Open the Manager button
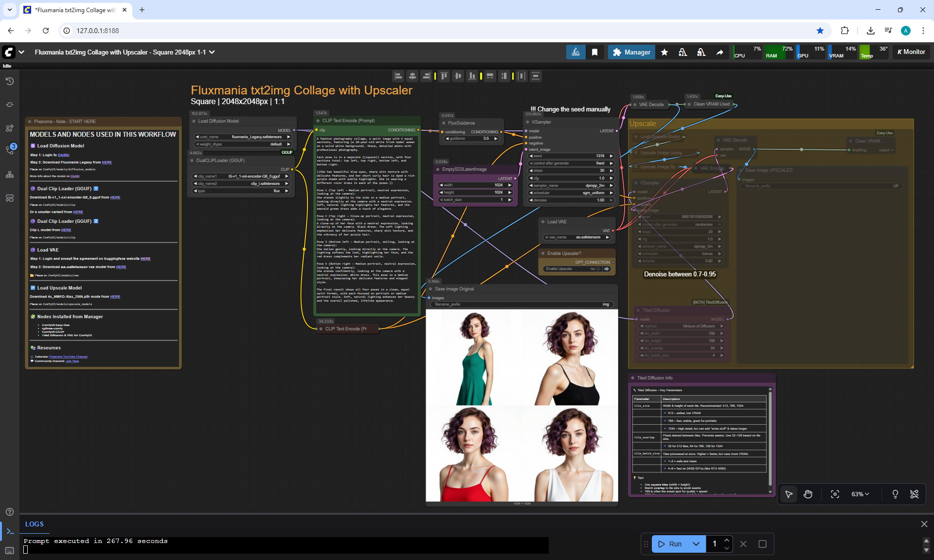Screen dimensions: 934x560 click(x=631, y=52)
